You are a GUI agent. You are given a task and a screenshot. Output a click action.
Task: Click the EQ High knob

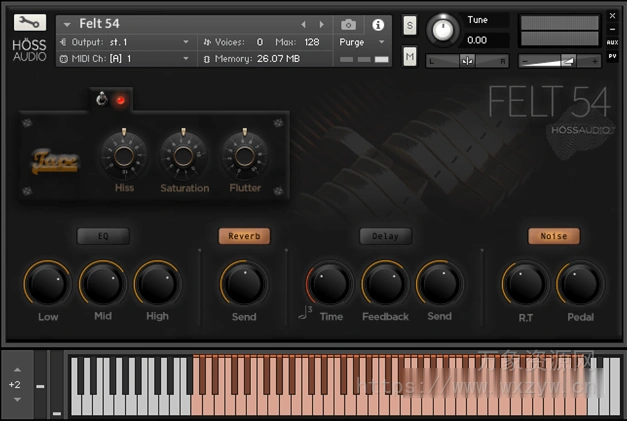click(x=157, y=283)
